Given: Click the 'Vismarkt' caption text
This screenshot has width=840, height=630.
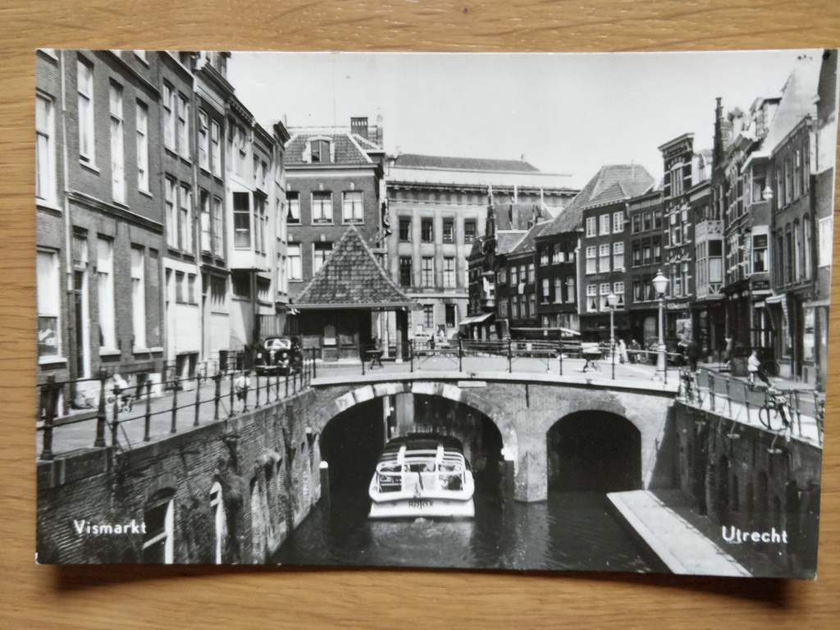Looking at the screenshot, I should (x=109, y=527).
